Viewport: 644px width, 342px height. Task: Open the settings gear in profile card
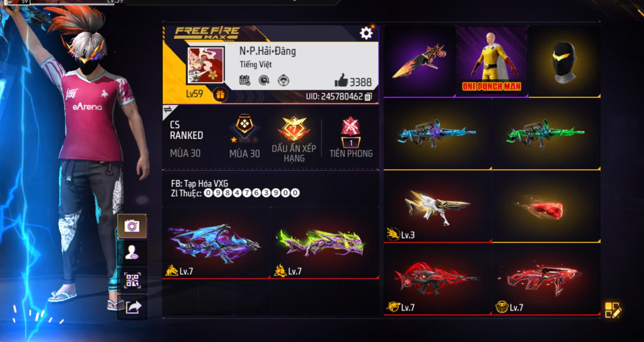click(366, 33)
